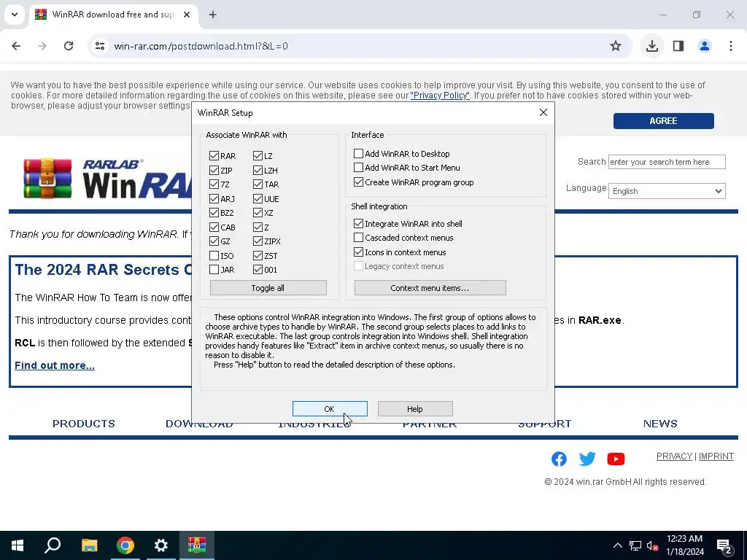
Task: Toggle the ZST association checkbox
Action: tap(258, 256)
